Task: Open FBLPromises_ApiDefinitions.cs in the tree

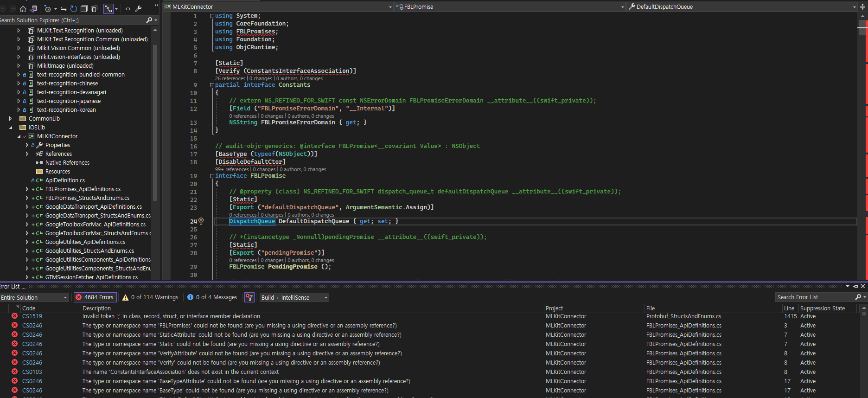Action: click(x=83, y=189)
